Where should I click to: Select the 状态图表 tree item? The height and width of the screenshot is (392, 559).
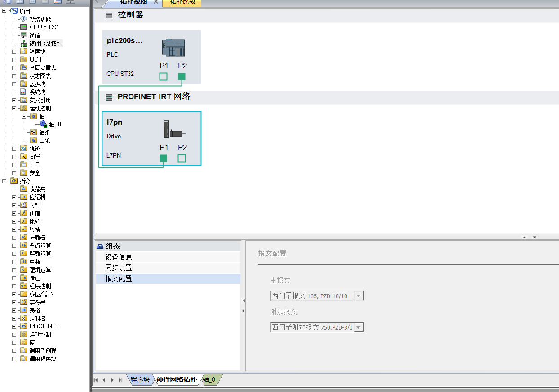(x=40, y=76)
